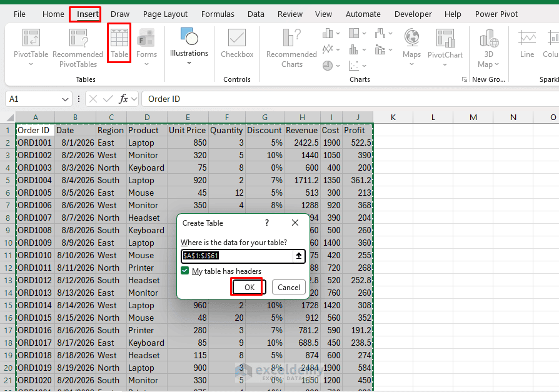
Task: Cancel the formula bar entry
Action: (93, 99)
